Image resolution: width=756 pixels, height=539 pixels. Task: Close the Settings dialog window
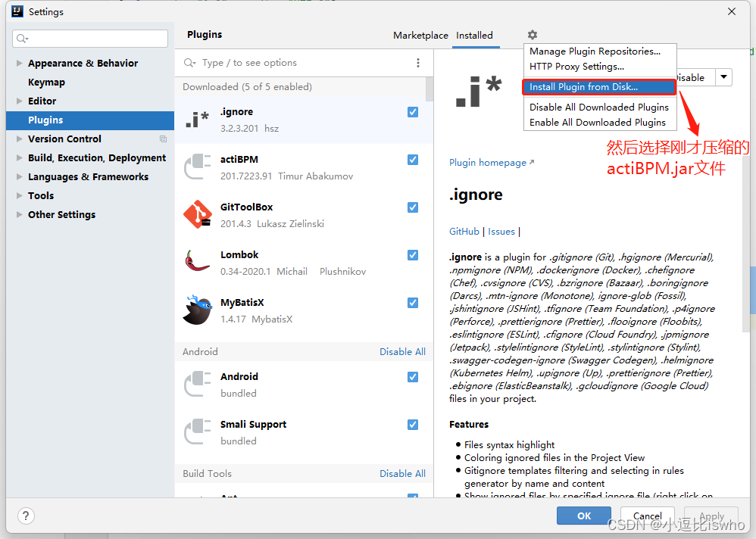732,11
